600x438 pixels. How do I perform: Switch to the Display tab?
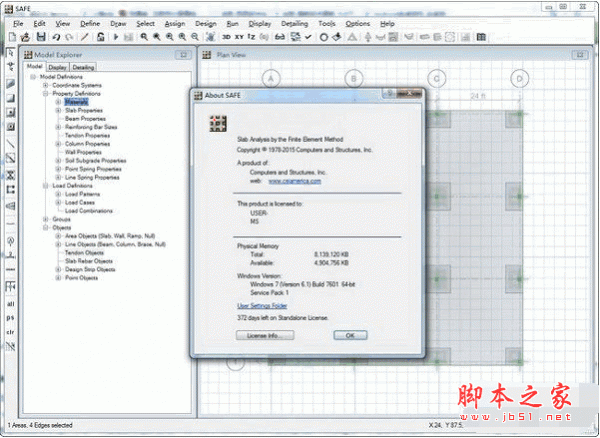coord(57,67)
